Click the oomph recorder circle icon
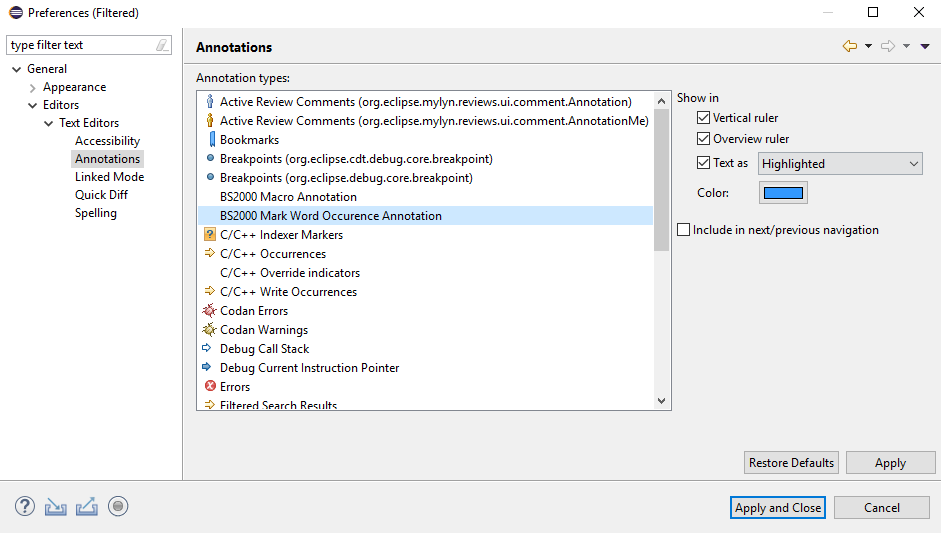 [118, 506]
